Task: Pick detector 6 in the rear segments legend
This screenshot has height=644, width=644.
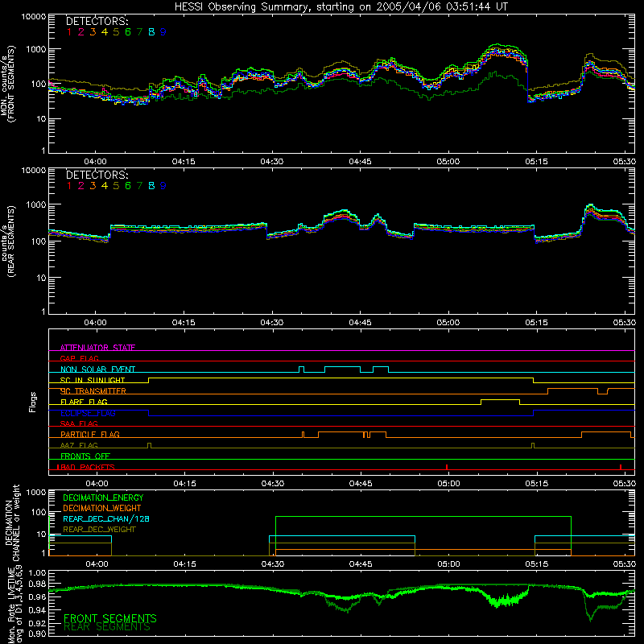Action: tap(128, 186)
